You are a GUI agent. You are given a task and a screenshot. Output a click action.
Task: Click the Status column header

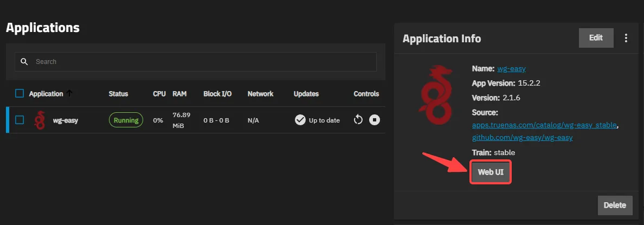click(118, 94)
